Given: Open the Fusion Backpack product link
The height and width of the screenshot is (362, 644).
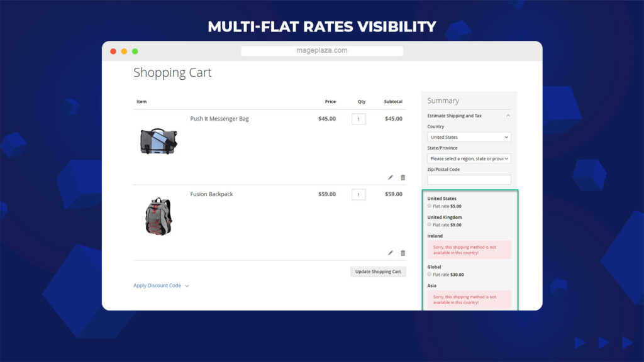Looking at the screenshot, I should pos(211,194).
